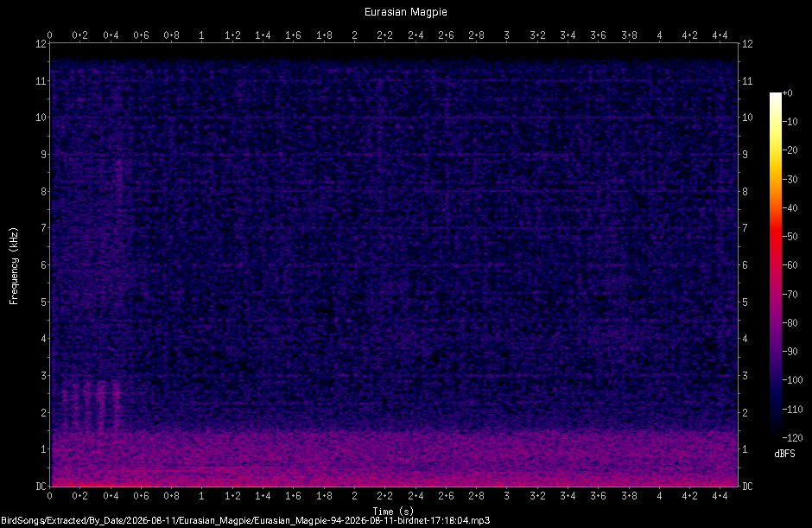Select the 'Frequency (kHz)' axis label

click(14, 266)
